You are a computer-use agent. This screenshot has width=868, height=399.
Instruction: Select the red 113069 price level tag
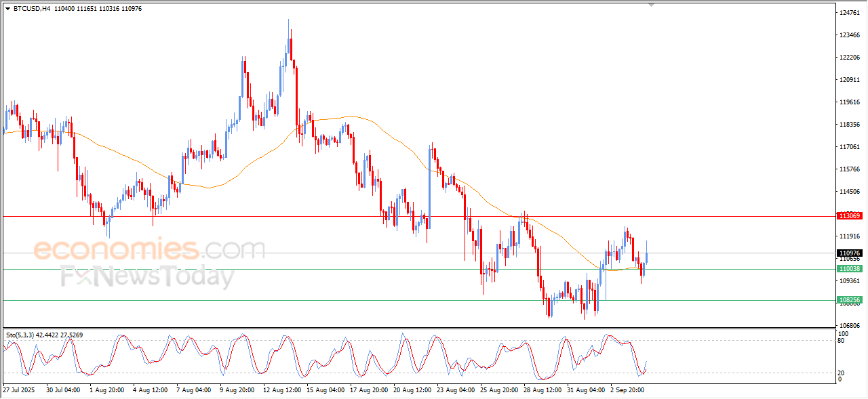[849, 215]
